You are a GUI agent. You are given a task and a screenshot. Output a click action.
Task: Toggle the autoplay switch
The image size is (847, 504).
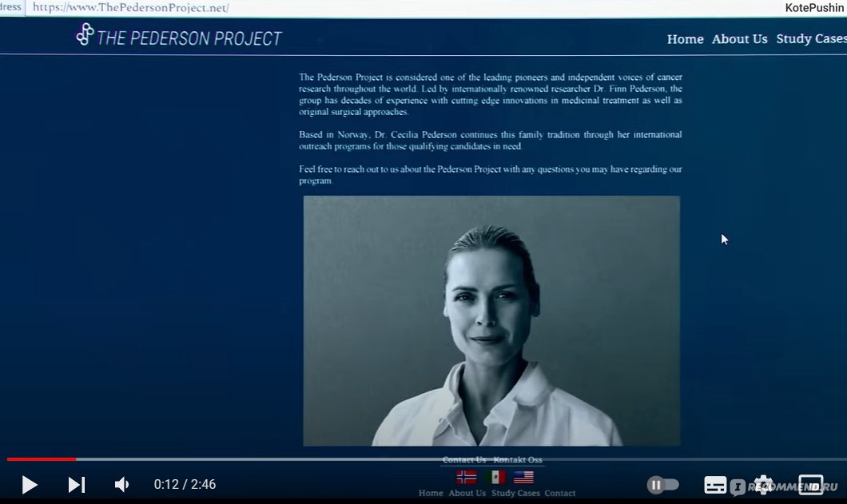(662, 485)
